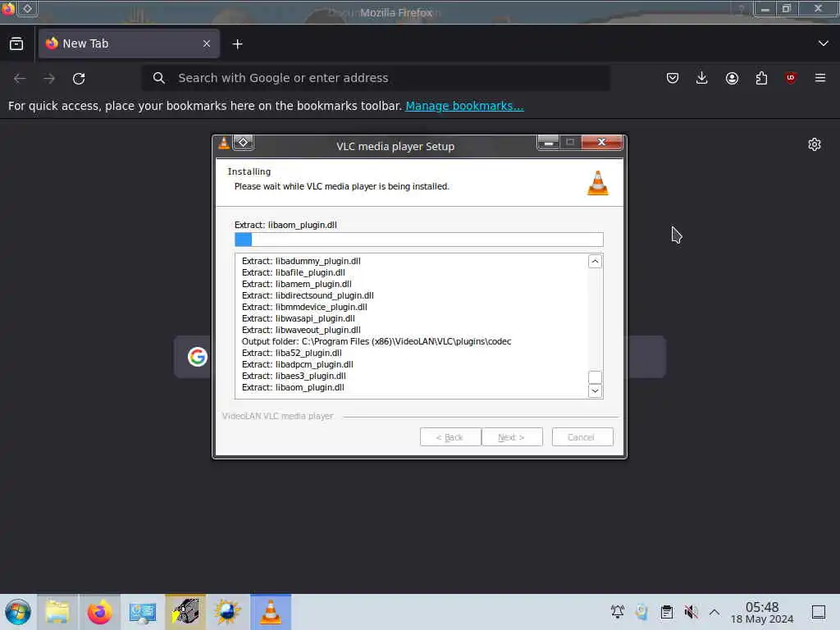Screen dimensions: 840x630
Task: Open Save to Pocket icon
Action: (x=673, y=78)
